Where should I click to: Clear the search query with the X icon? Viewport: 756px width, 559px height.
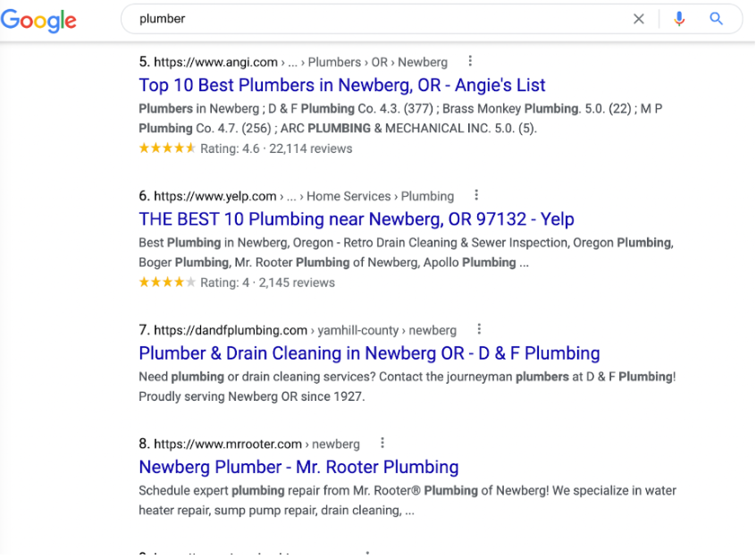point(639,18)
